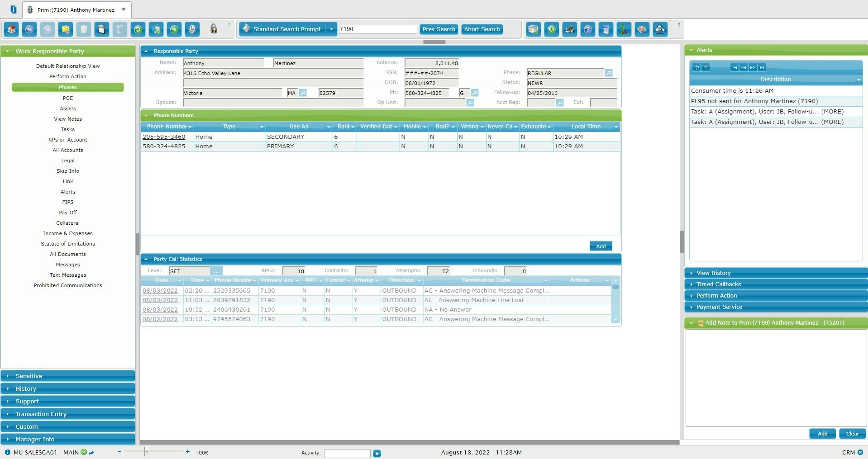The image size is (868, 459).
Task: Click the cloud upload toolbar icon
Action: click(x=660, y=29)
